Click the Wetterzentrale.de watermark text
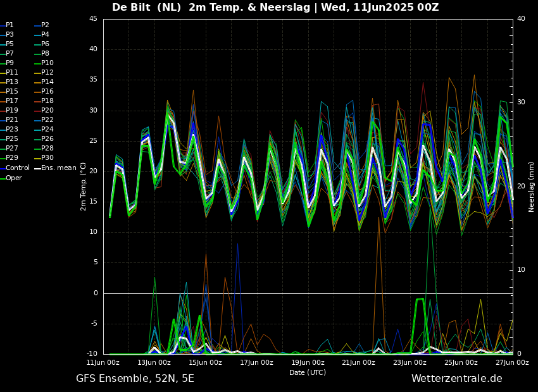This screenshot has height=392, width=538. coord(456,379)
